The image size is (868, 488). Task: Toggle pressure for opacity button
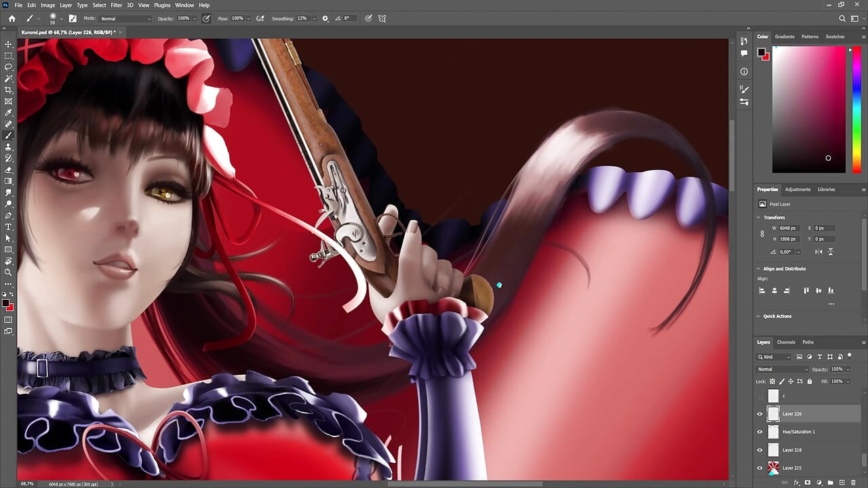(x=205, y=18)
